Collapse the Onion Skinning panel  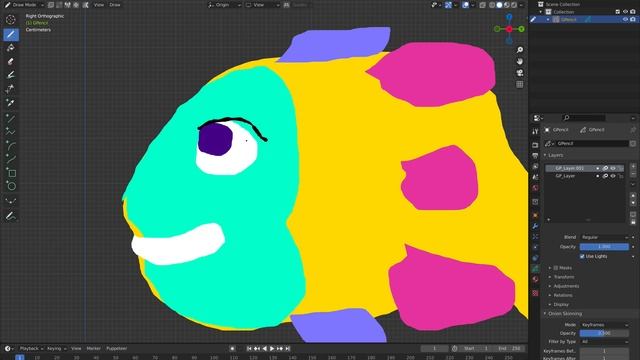click(x=565, y=313)
